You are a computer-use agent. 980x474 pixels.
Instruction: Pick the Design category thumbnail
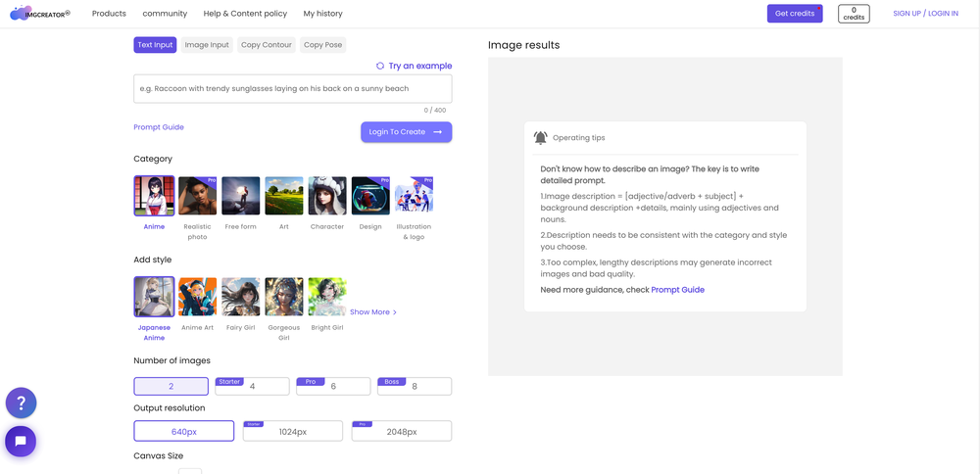[370, 196]
